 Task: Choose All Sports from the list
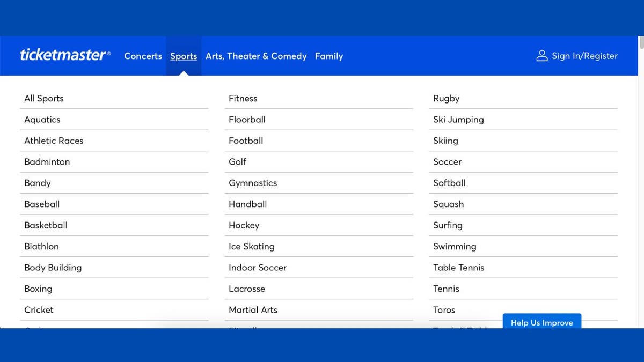[x=44, y=98]
